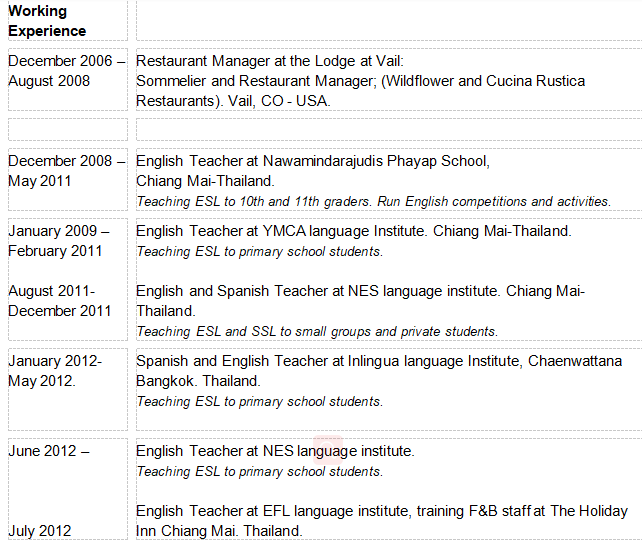Click 'English Teacher at YMCA language Institute' line
The image size is (642, 540).
(x=353, y=231)
